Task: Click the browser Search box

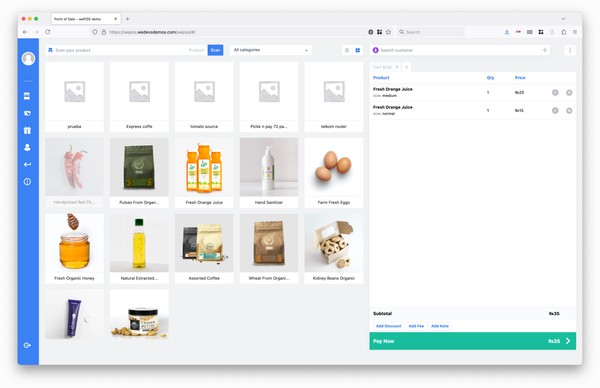Action: point(430,32)
